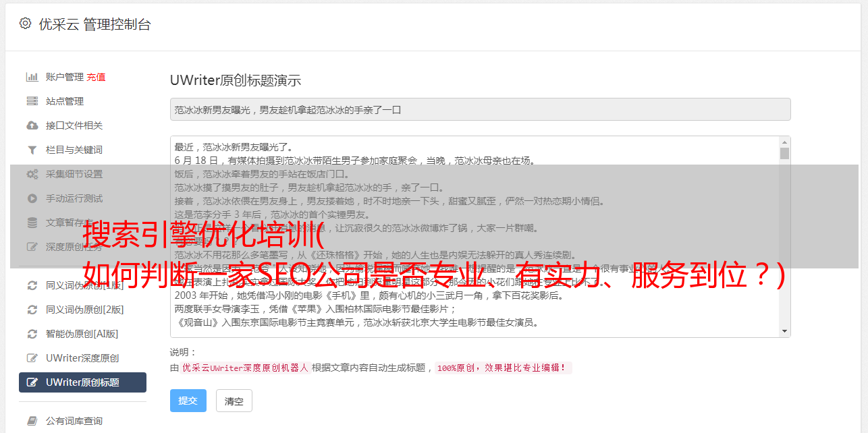Click the book icon for 公有词库查询
This screenshot has height=433, width=868.
[32, 421]
